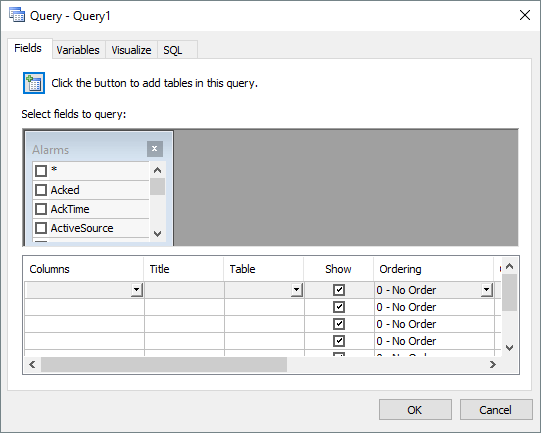
Task: Click Alarms list scroll down arrow
Action: (157, 234)
